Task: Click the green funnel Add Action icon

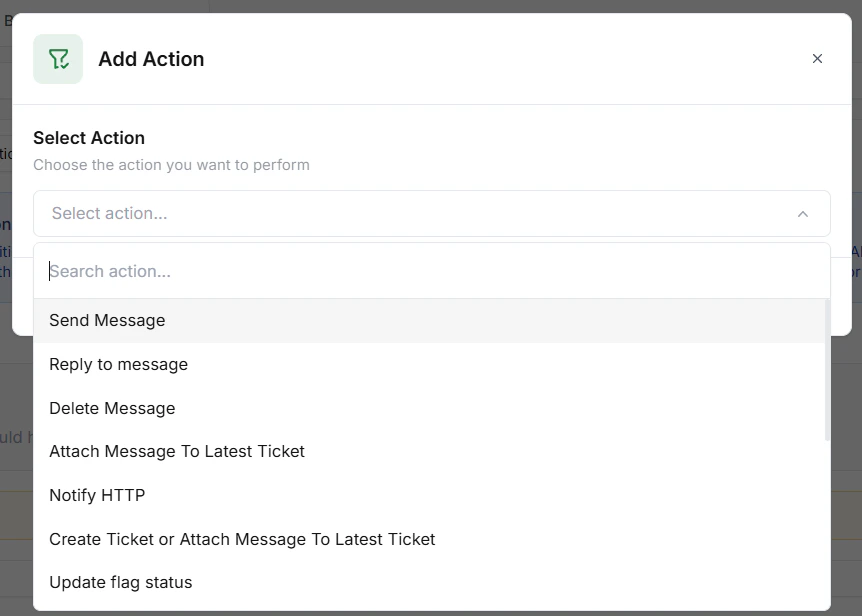Action: [x=57, y=59]
